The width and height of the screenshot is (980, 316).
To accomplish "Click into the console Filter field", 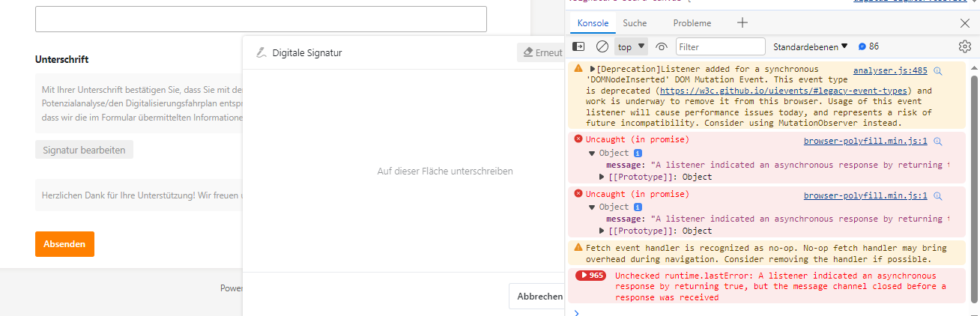I will tap(720, 46).
